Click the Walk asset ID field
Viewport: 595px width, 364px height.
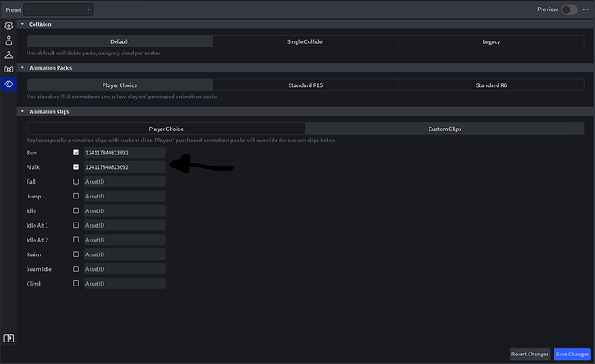point(124,167)
